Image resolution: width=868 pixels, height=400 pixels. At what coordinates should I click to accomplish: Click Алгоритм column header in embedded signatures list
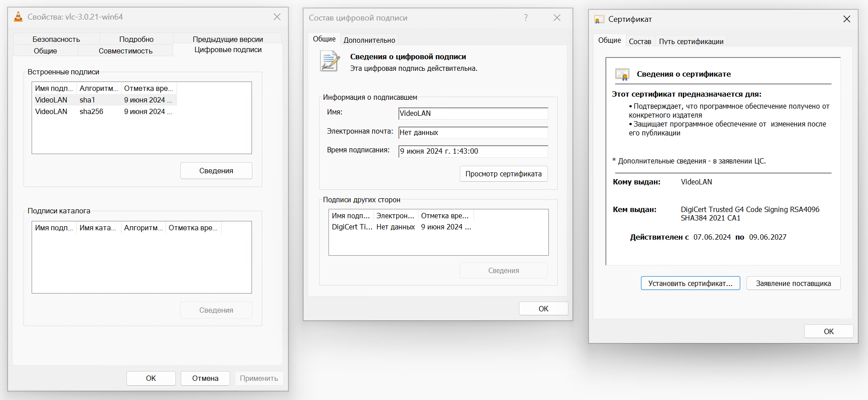tap(99, 88)
